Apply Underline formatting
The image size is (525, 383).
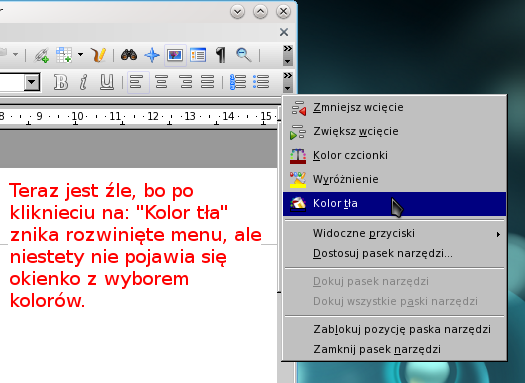tap(107, 82)
